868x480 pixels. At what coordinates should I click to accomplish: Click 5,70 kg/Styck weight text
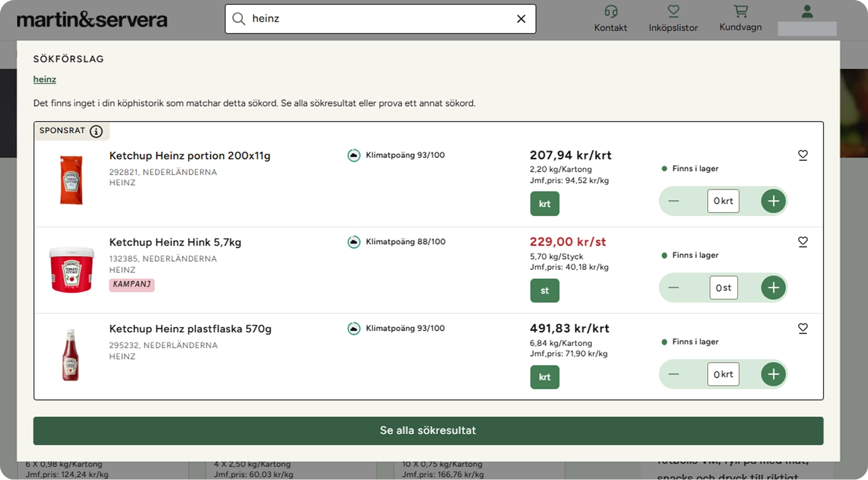(x=556, y=257)
